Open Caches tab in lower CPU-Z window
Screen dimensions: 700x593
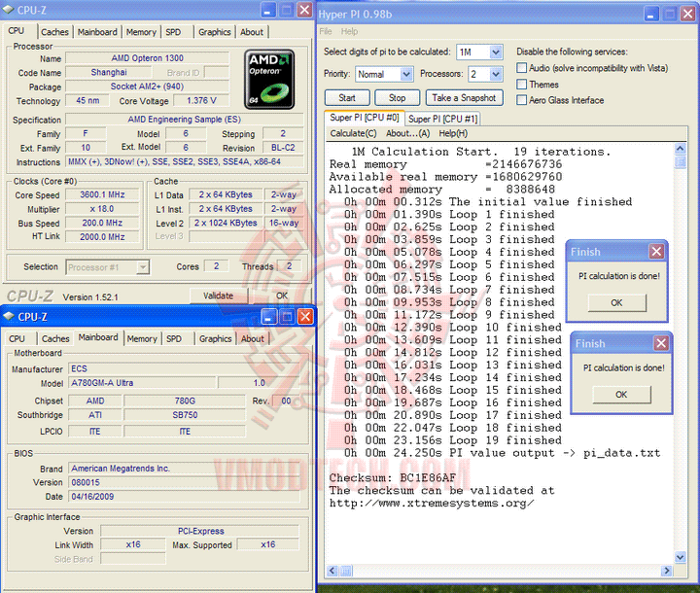pos(54,339)
